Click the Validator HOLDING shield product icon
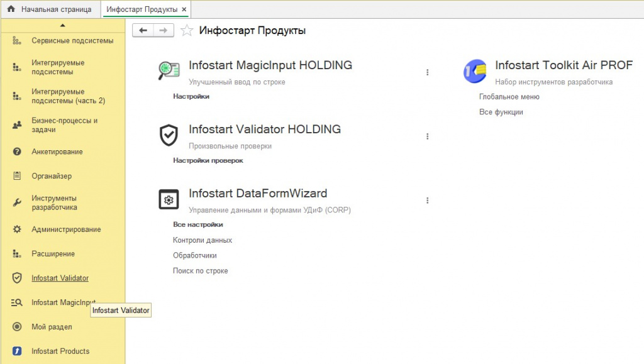This screenshot has width=644, height=364. point(169,135)
